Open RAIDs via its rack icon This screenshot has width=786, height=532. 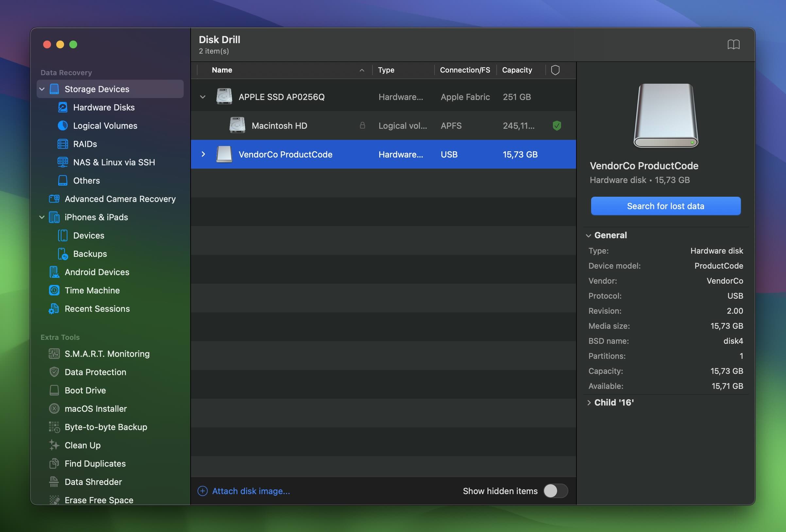pos(62,144)
